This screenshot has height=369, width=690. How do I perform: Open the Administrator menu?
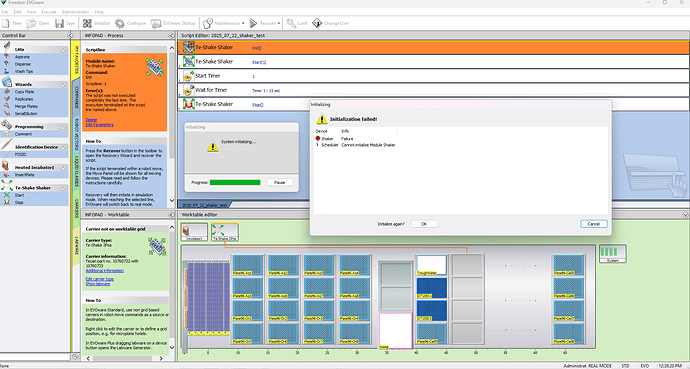point(75,12)
